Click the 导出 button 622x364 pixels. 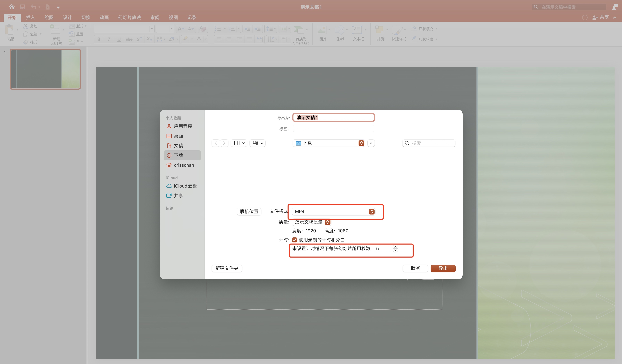click(x=443, y=268)
